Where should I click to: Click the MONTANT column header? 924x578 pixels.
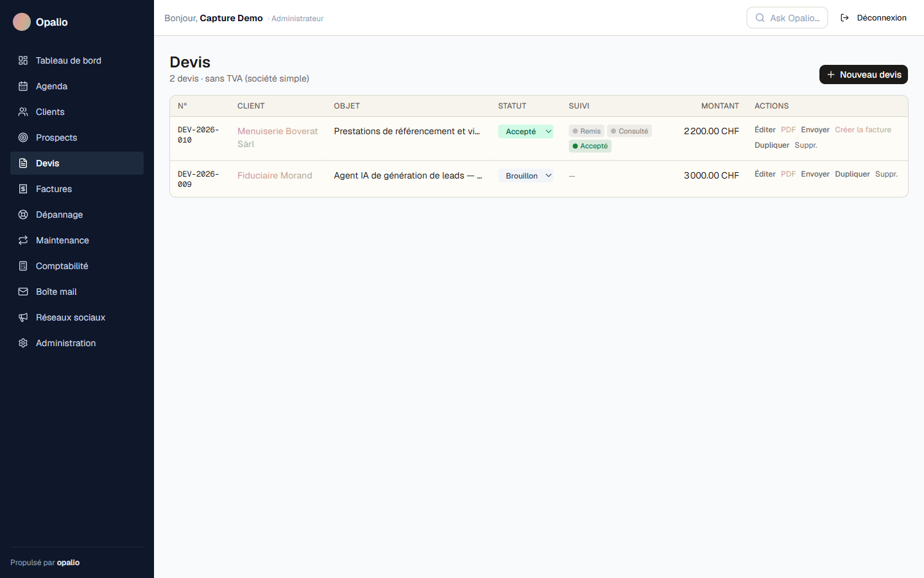pyautogui.click(x=720, y=106)
